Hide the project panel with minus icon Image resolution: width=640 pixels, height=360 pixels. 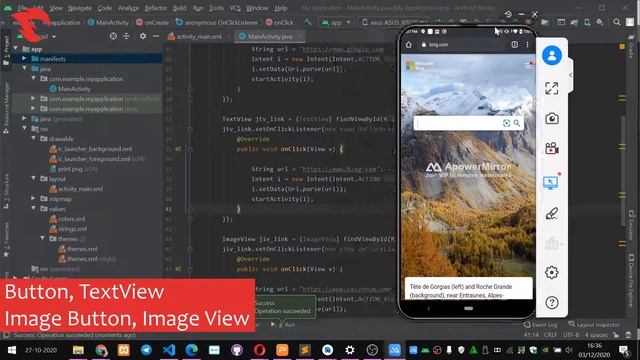(156, 36)
